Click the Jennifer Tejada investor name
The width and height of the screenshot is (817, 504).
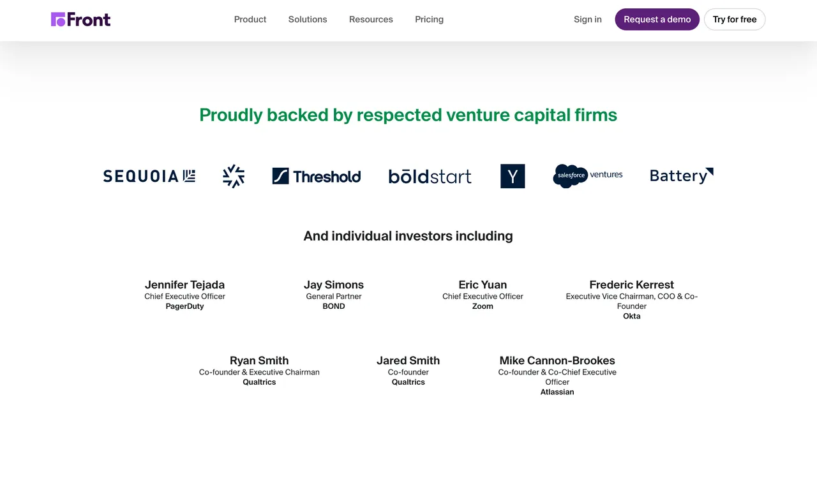(x=184, y=285)
